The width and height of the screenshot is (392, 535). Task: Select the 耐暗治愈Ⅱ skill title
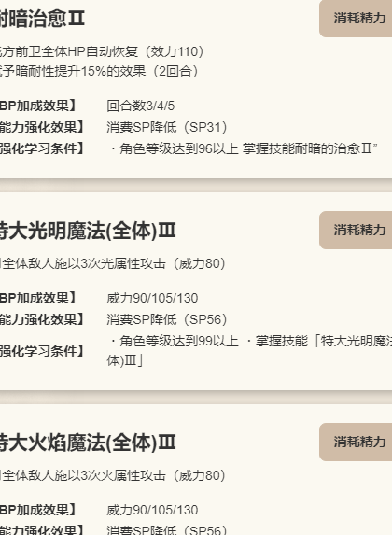[42, 19]
